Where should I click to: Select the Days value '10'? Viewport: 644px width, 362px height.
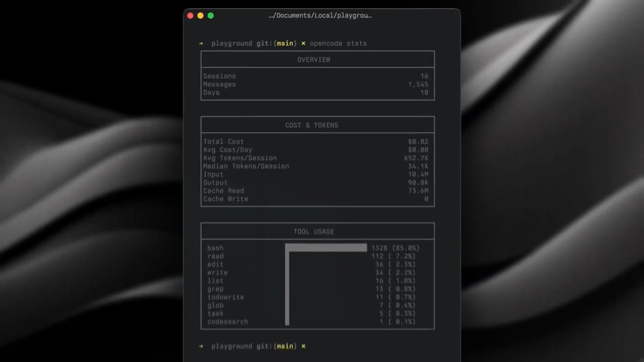pyautogui.click(x=425, y=92)
